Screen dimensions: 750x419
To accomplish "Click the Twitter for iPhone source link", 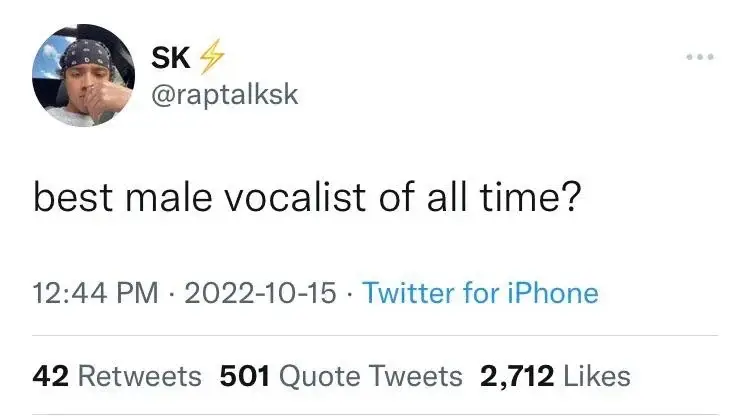I will pos(480,293).
